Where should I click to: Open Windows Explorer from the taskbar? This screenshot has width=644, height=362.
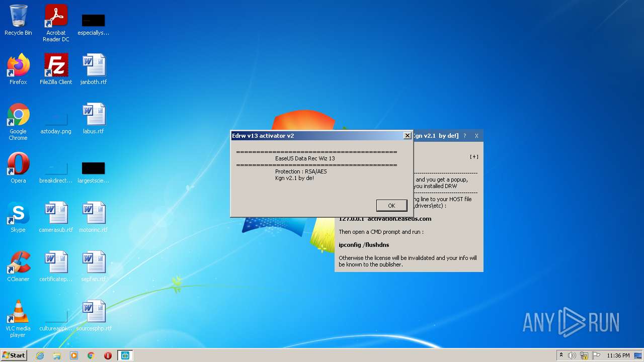click(57, 355)
